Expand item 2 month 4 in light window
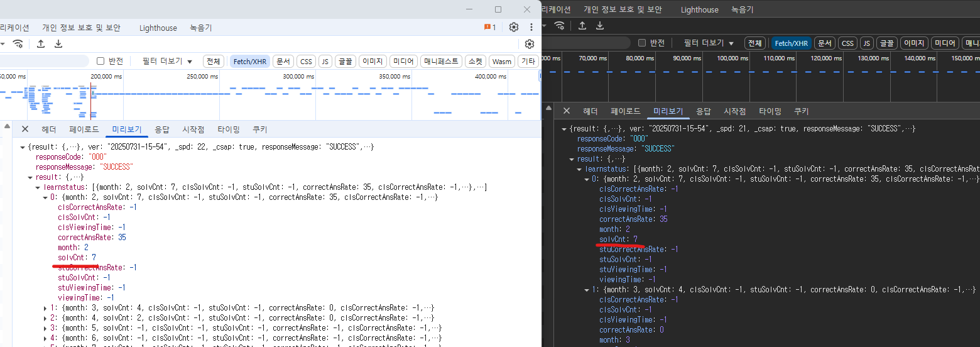Viewport: 980px width, 347px height. click(x=45, y=318)
